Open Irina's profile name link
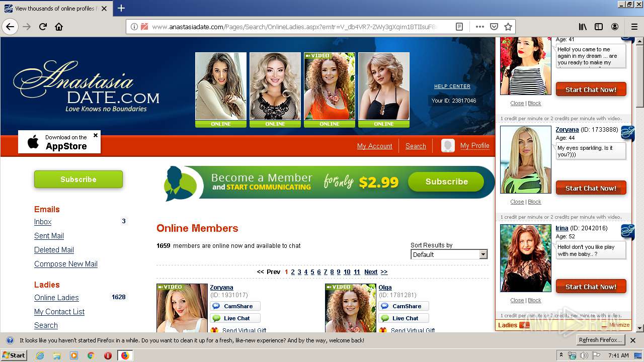The width and height of the screenshot is (644, 362). pos(561,228)
